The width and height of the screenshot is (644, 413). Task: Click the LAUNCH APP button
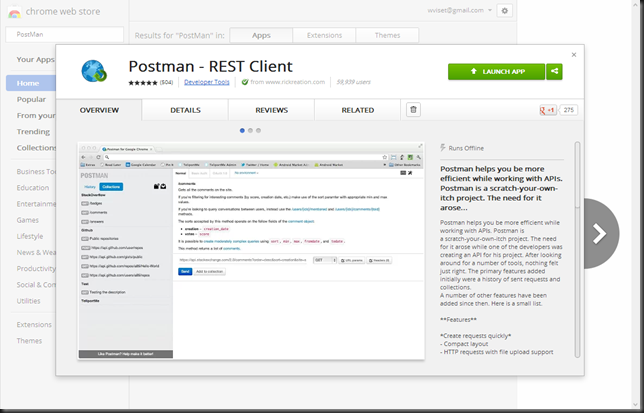496,71
